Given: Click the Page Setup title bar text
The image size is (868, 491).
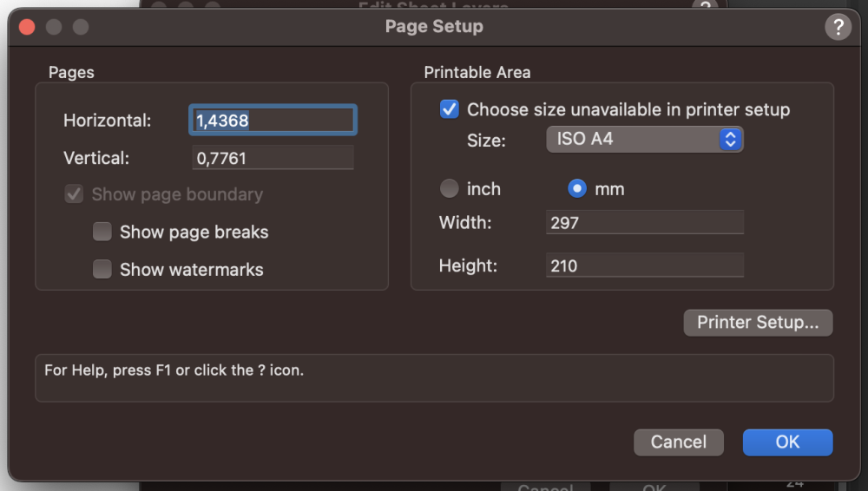Looking at the screenshot, I should (x=434, y=27).
